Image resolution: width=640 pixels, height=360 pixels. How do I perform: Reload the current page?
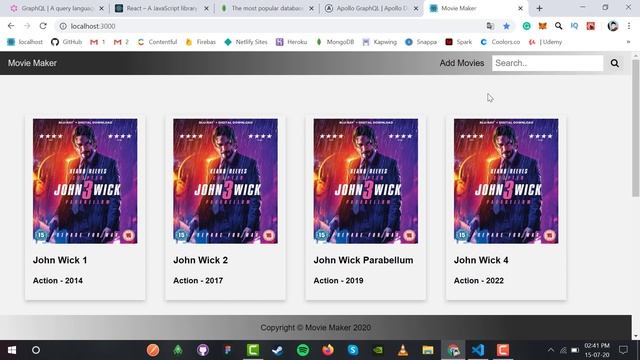(x=43, y=26)
